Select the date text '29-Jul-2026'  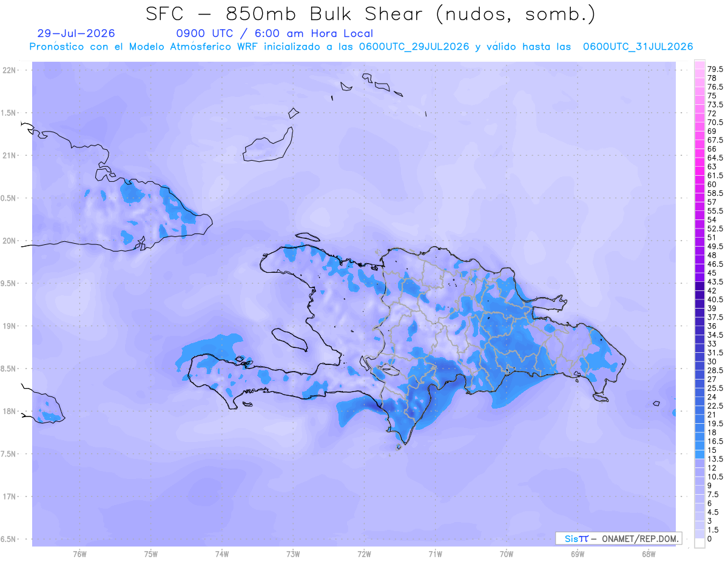coord(76,33)
